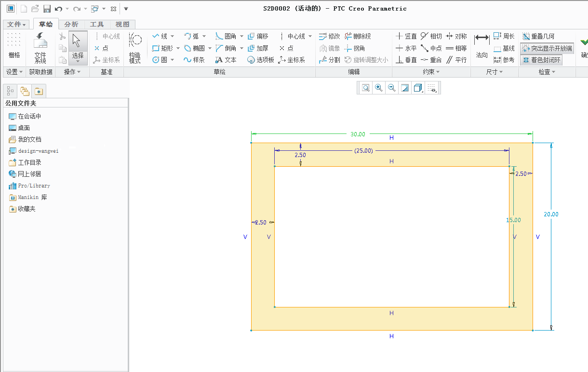Apply the Coincident (重合) constraint
Screen dimensions: 588x372
[x=431, y=60]
